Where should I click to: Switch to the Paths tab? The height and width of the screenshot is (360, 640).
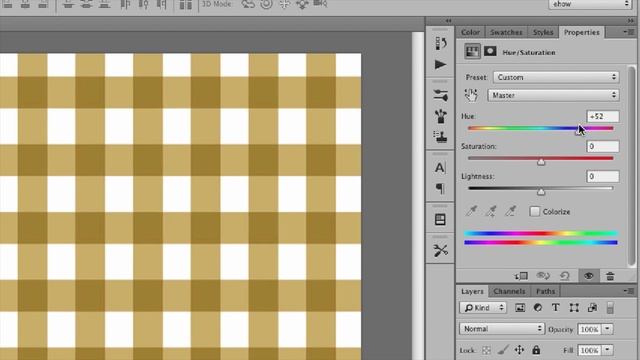(x=545, y=291)
